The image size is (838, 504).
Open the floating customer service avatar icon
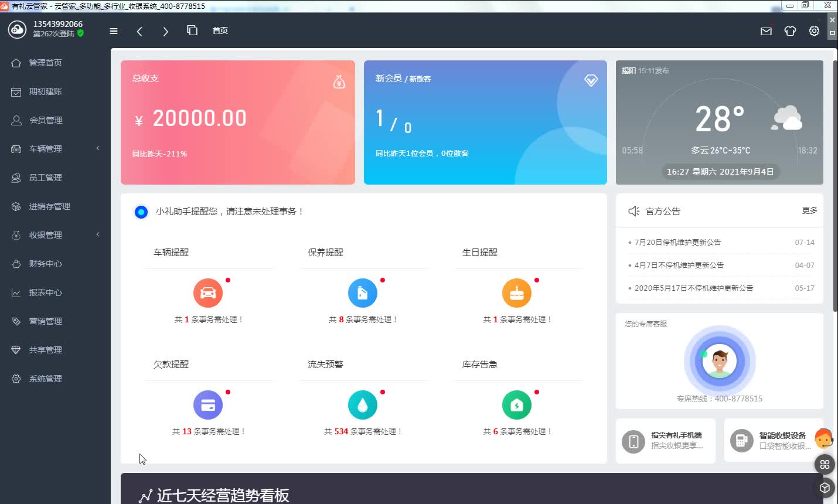(824, 438)
